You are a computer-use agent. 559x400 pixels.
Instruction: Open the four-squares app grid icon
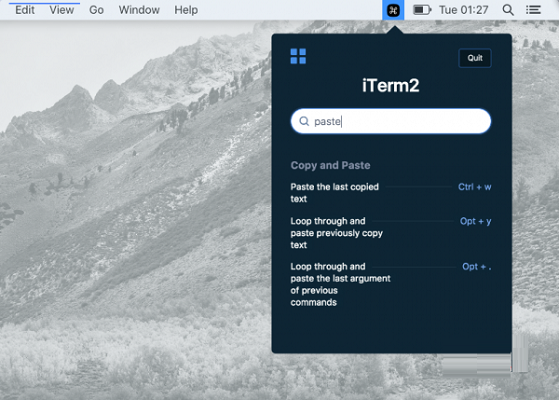pos(298,56)
